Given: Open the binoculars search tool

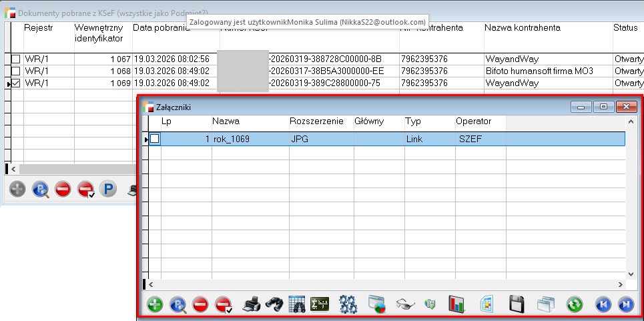Looking at the screenshot, I should [274, 304].
